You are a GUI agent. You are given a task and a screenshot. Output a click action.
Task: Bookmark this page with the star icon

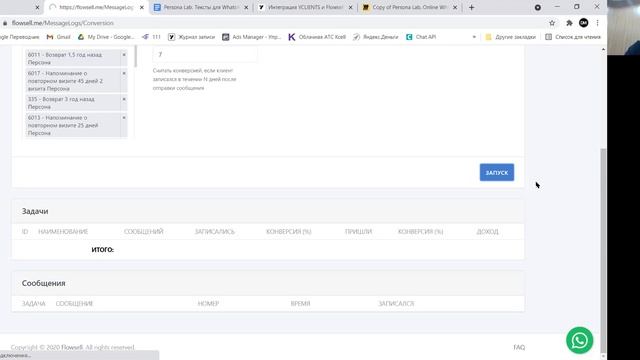552,23
